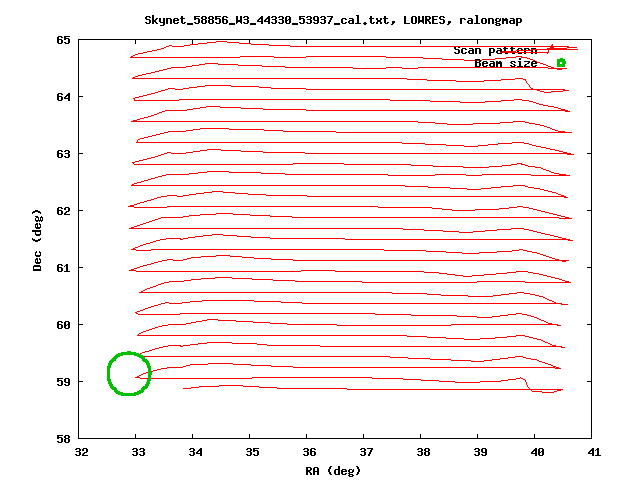640x480 pixels.
Task: Click the x-axis tick label 40
Action: [x=538, y=452]
